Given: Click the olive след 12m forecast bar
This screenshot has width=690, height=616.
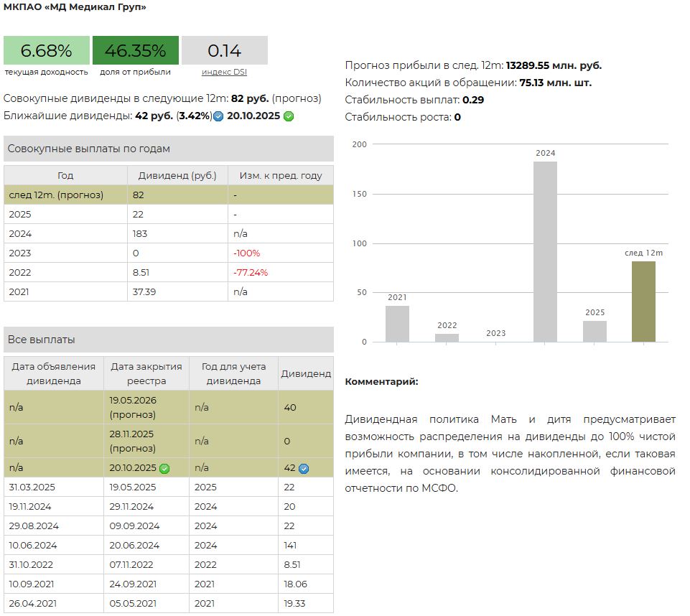Looking at the screenshot, I should 643,302.
